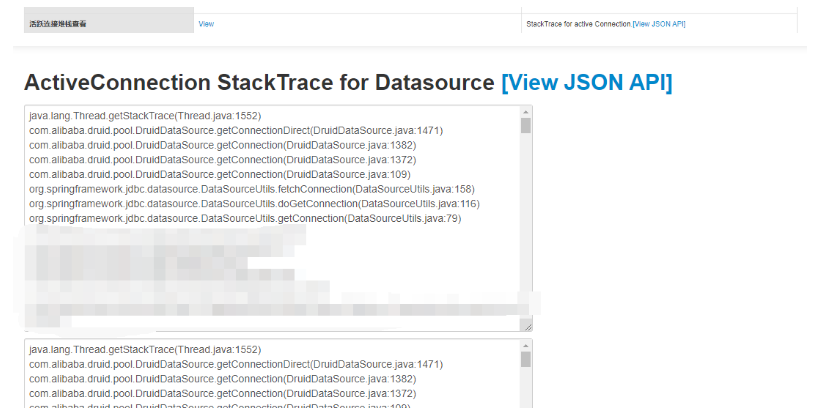Click DataSourceUtils.doGetConnection line
The height and width of the screenshot is (412, 831).
(254, 204)
